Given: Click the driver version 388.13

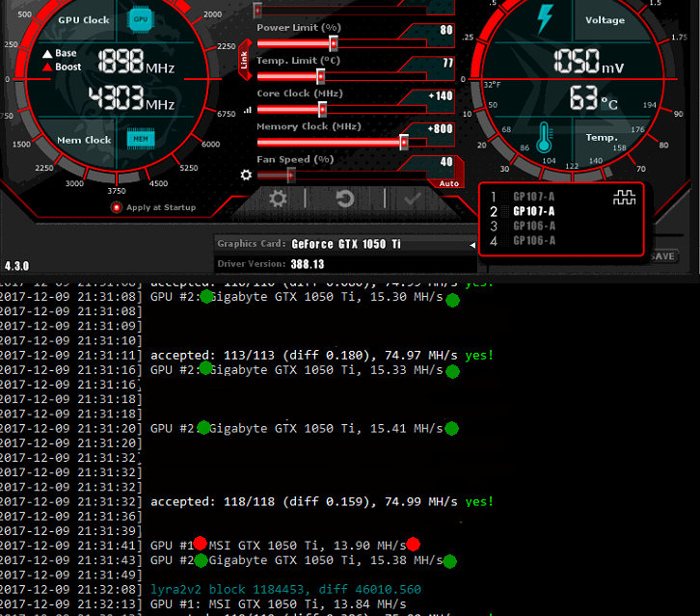Looking at the screenshot, I should (x=308, y=264).
